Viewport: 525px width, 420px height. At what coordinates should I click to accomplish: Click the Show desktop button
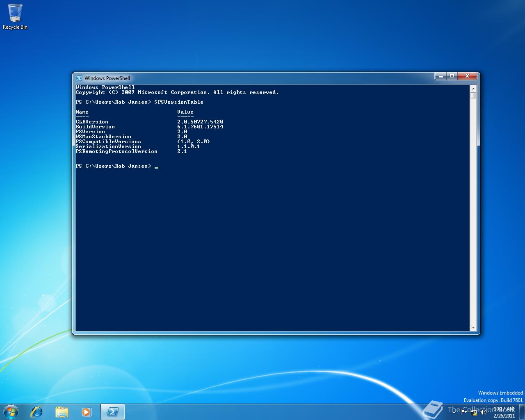click(x=522, y=412)
